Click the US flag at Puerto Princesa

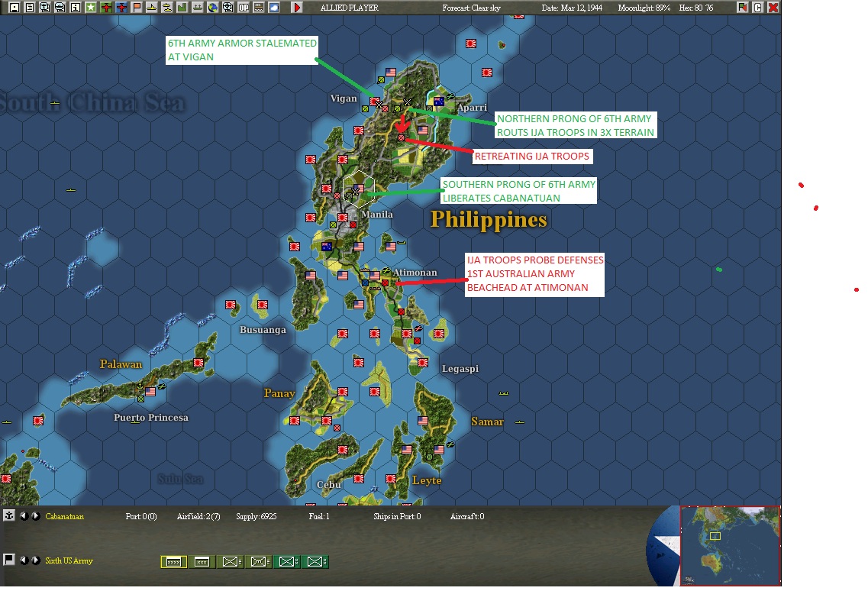150,392
